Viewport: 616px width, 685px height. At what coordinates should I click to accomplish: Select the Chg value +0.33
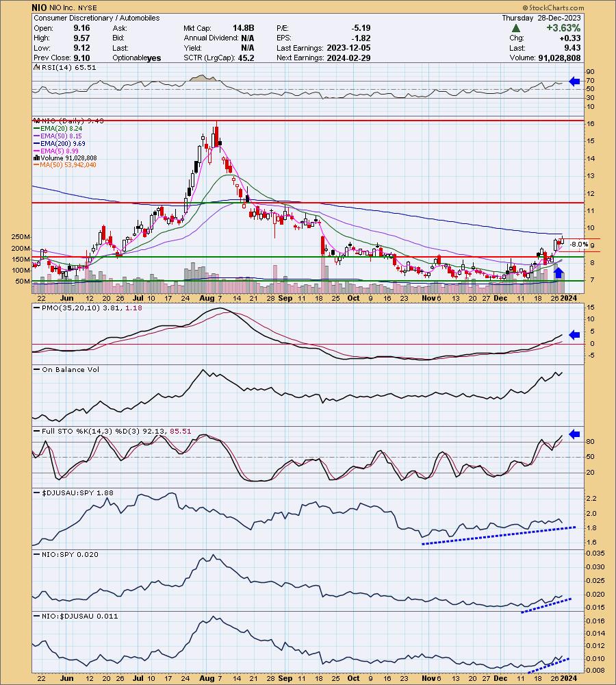[x=571, y=38]
